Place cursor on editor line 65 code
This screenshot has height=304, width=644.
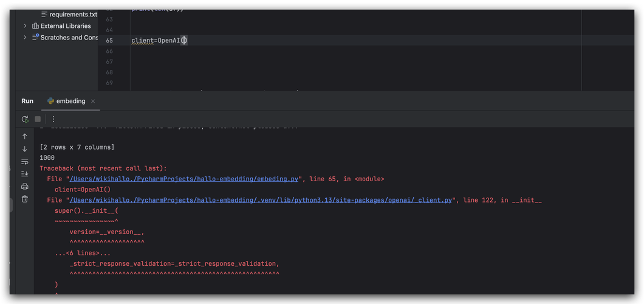[159, 40]
